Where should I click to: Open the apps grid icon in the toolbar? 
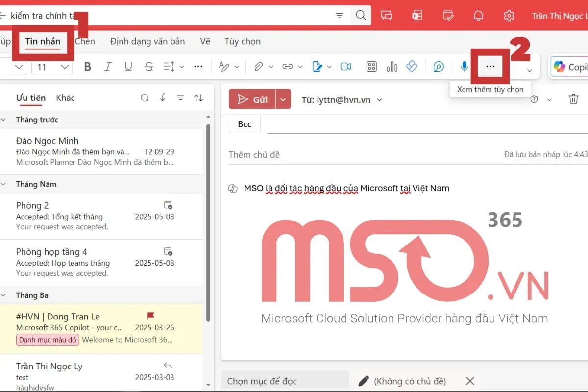point(372,67)
